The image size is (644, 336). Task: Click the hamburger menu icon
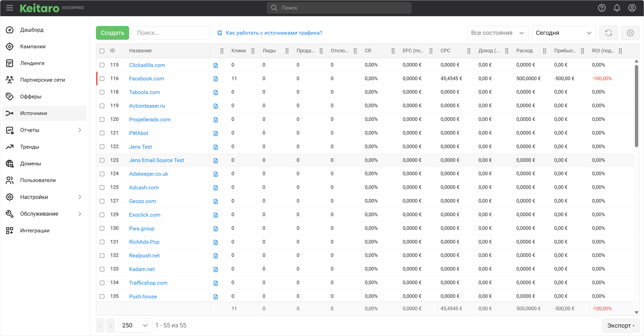click(10, 8)
